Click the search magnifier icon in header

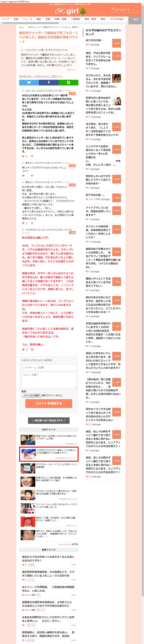tap(113, 9)
